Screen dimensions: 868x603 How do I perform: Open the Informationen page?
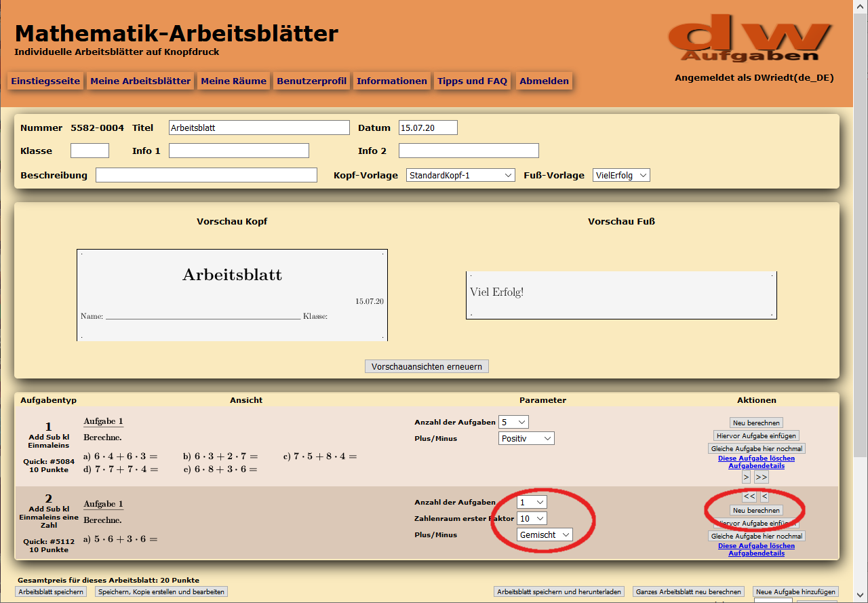392,81
